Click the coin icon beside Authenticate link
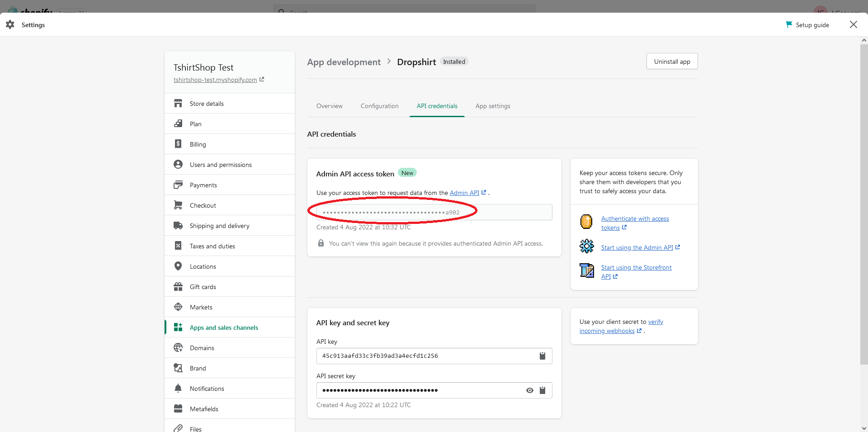This screenshot has height=432, width=868. (586, 222)
